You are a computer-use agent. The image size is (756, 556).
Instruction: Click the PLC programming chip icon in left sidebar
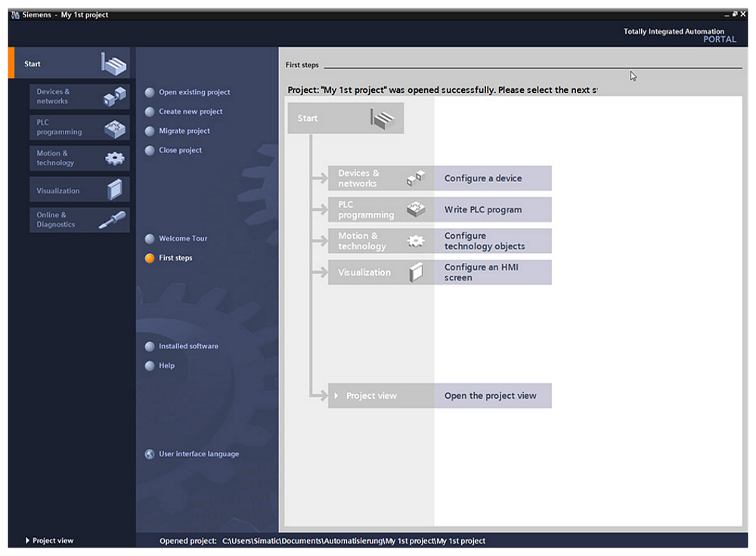115,128
